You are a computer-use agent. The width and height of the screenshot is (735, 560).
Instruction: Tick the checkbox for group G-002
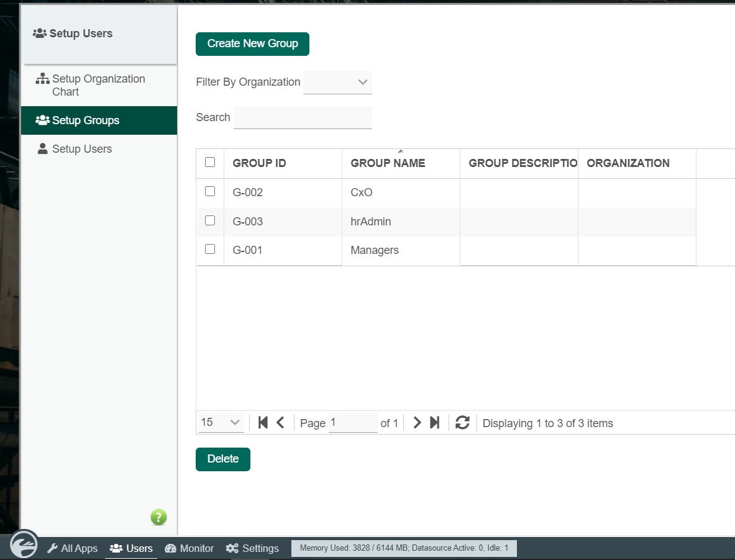210,192
